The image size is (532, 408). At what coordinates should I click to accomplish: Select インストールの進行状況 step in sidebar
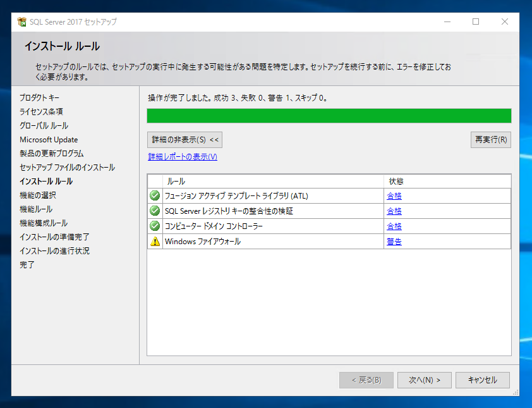point(54,251)
